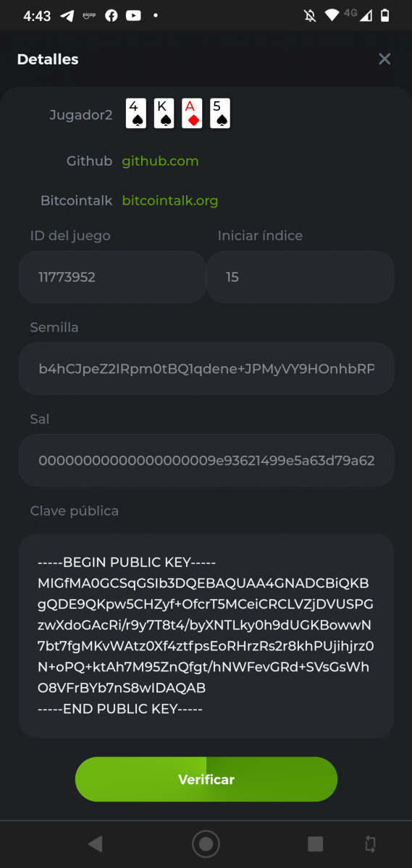
Task: Tap the King of spades card
Action: [x=164, y=114]
